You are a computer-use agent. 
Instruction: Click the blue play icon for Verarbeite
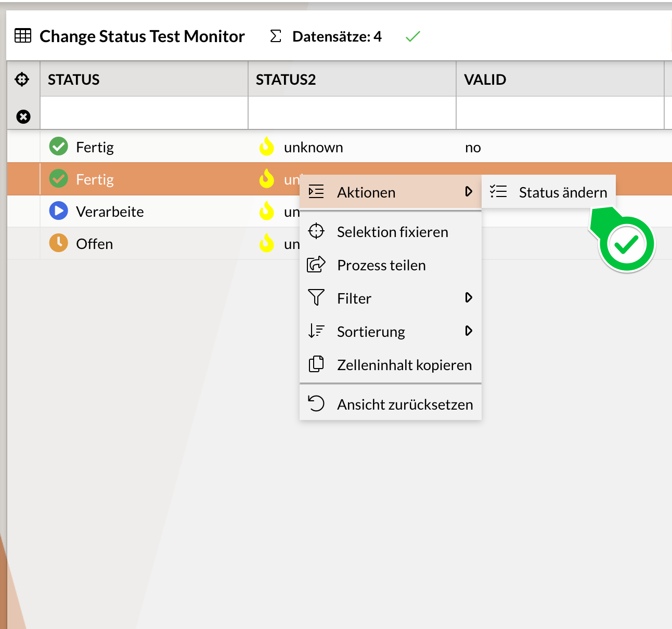pyautogui.click(x=59, y=211)
